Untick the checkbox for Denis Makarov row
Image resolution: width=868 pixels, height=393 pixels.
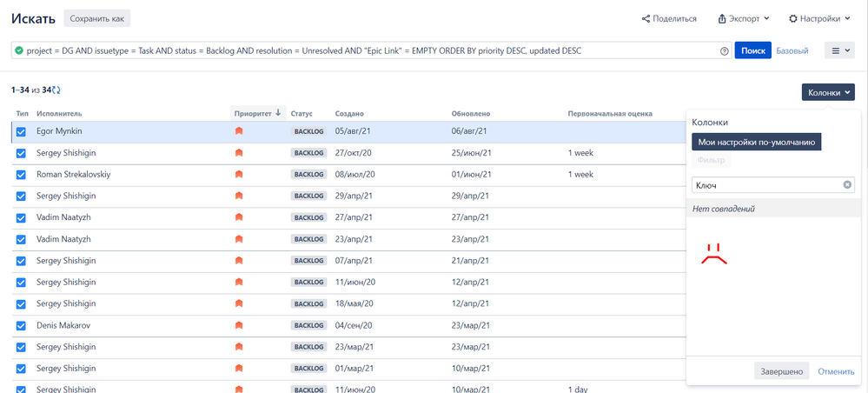point(21,326)
